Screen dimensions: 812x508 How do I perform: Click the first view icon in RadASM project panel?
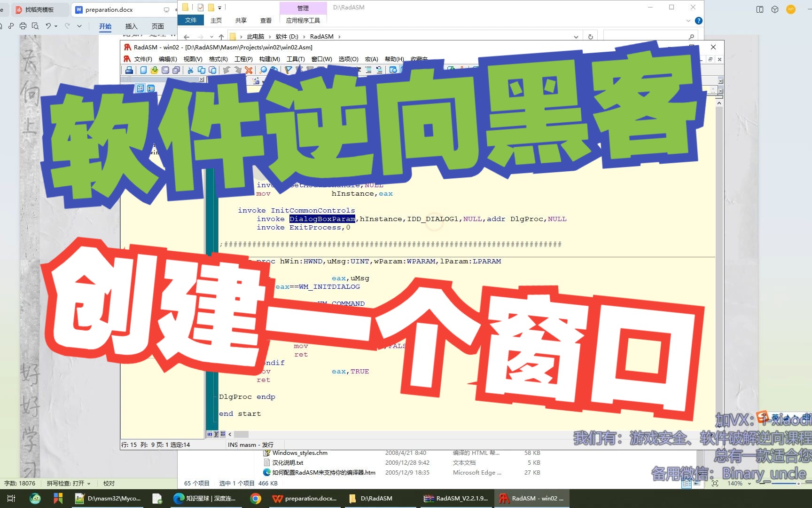point(140,88)
